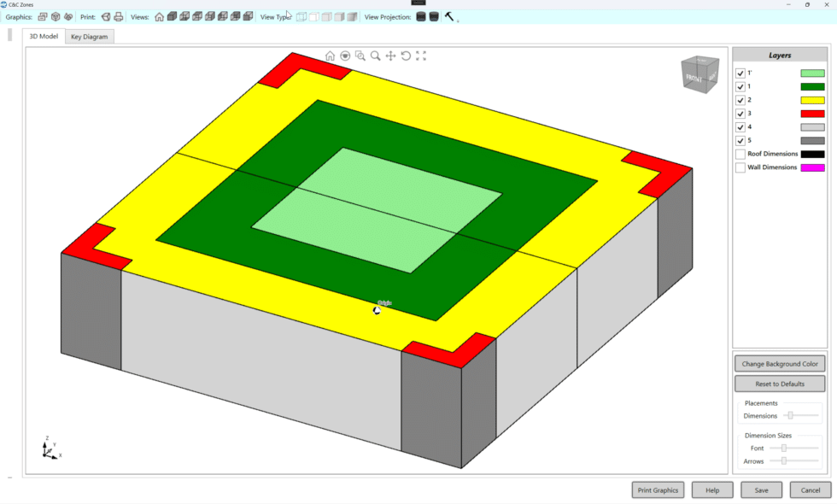Select the first cube view beside Views home
The width and height of the screenshot is (837, 504).
coord(172,16)
